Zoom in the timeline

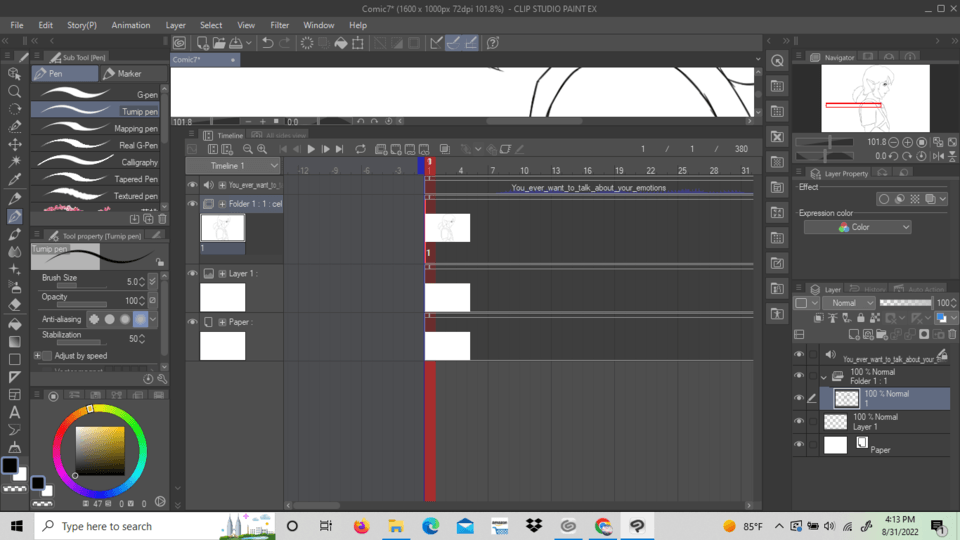coord(262,149)
